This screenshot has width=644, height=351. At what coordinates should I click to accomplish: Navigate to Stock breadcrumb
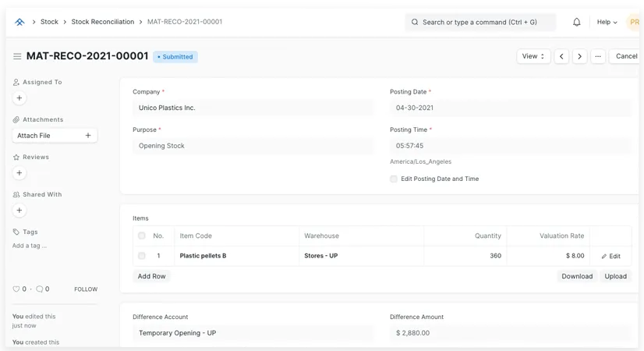click(49, 22)
